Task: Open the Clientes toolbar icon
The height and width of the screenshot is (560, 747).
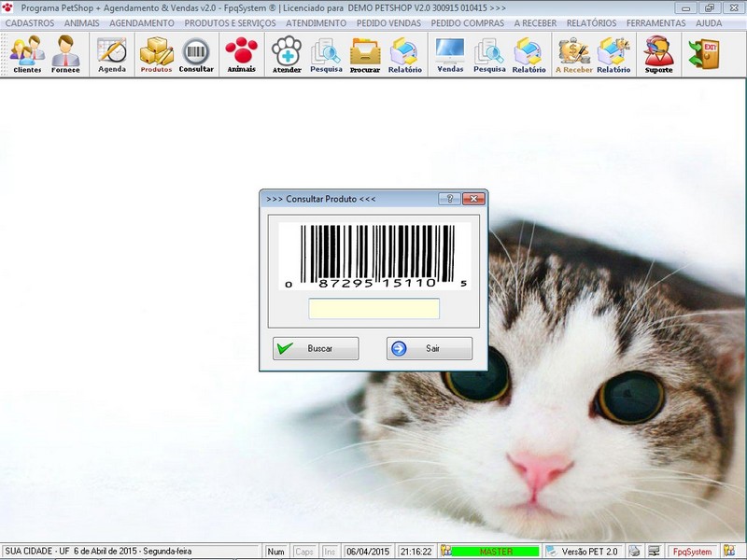Action: click(27, 54)
